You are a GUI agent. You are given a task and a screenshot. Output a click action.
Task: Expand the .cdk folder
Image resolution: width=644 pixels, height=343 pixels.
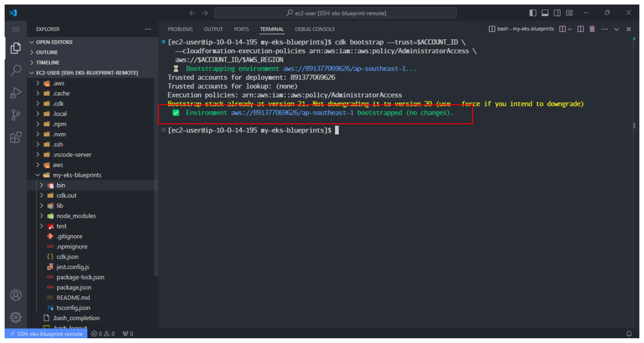(x=90, y=104)
